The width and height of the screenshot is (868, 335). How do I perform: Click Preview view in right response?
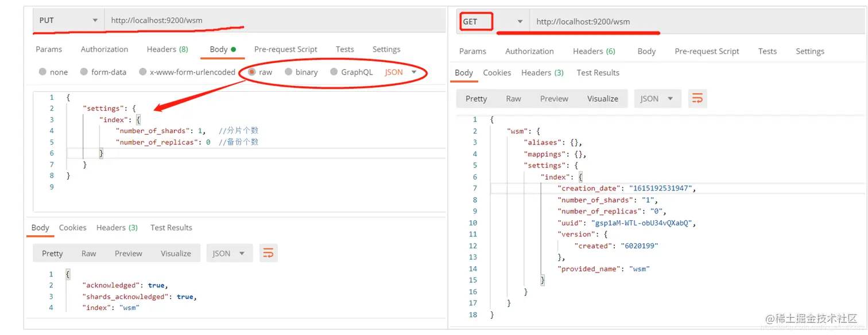coord(554,99)
